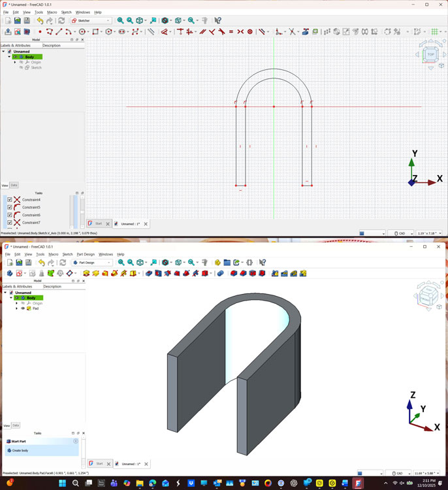
Task: Click the Create body link in Tasks
Action: click(x=20, y=451)
